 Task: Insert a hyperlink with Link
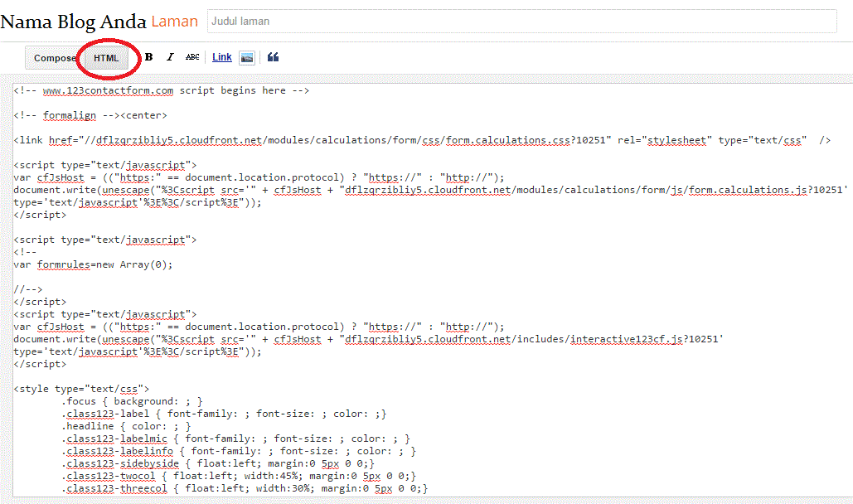[222, 57]
